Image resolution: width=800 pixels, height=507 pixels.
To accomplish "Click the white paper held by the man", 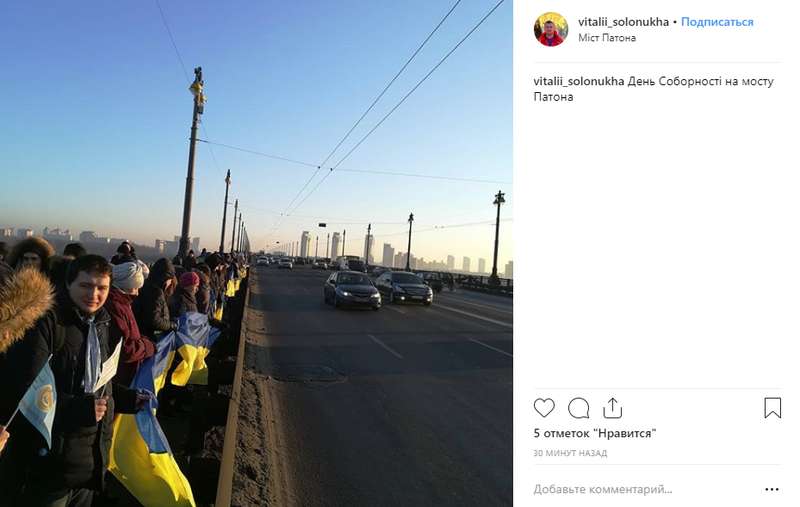I will [109, 366].
